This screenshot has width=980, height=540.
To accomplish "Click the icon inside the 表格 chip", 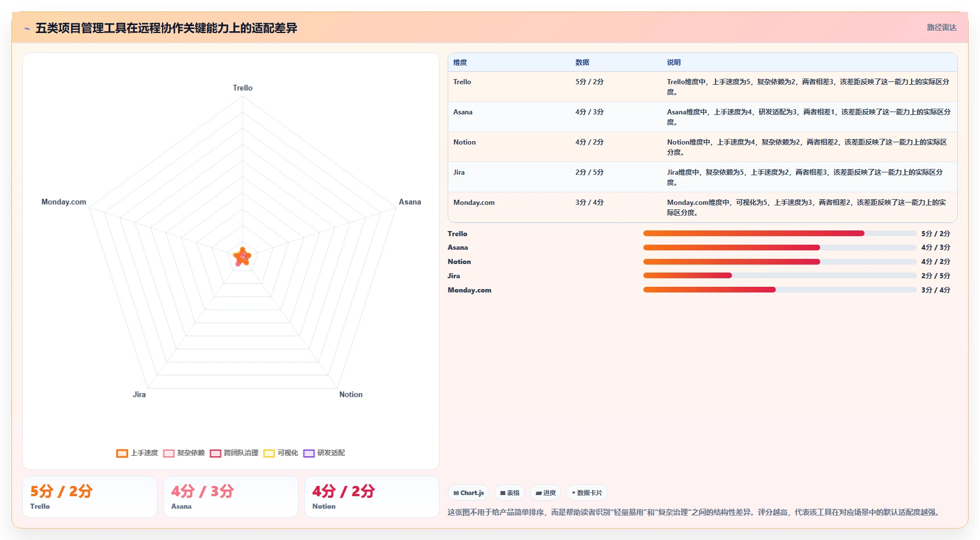I will (x=503, y=493).
